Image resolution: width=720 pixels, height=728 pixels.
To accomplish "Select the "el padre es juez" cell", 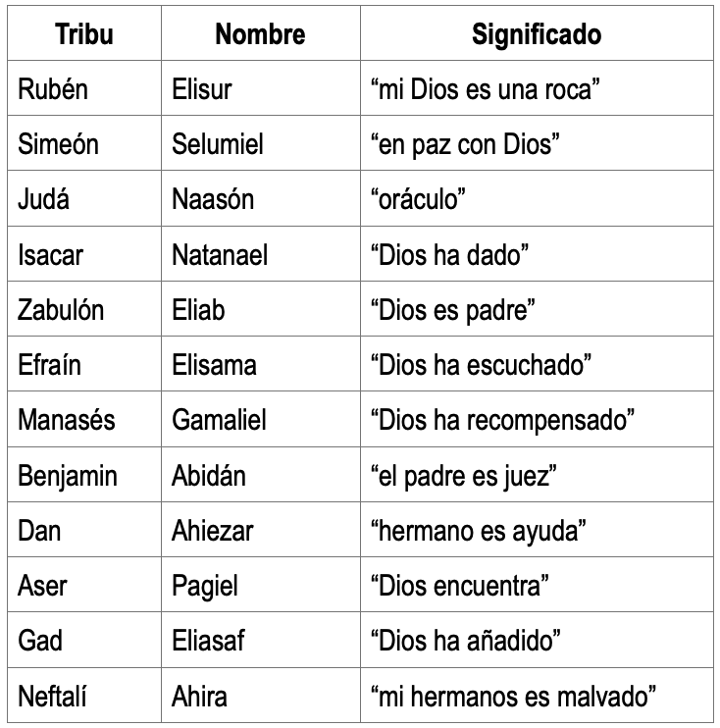I will click(x=537, y=475).
